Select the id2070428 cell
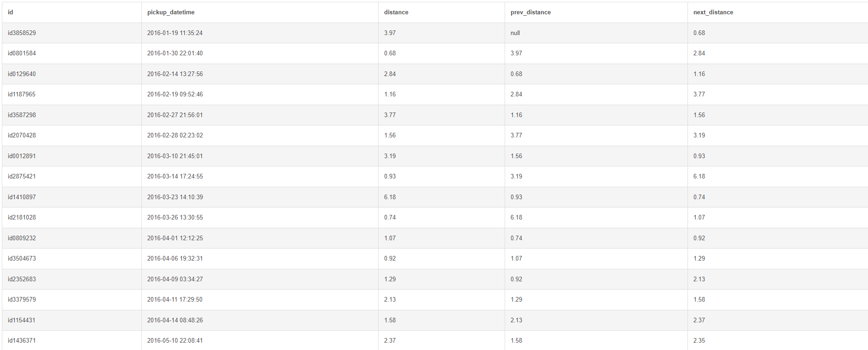Image resolution: width=868 pixels, height=350 pixels. click(22, 136)
